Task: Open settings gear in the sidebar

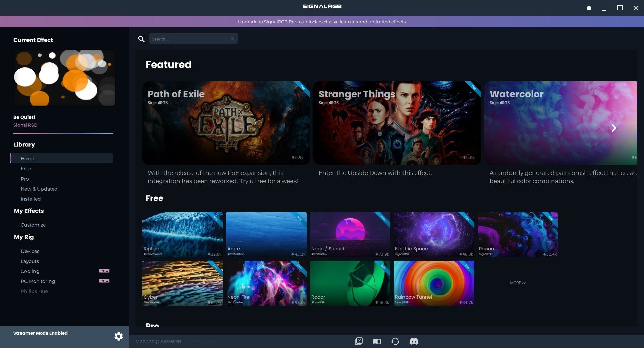Action: [x=119, y=336]
